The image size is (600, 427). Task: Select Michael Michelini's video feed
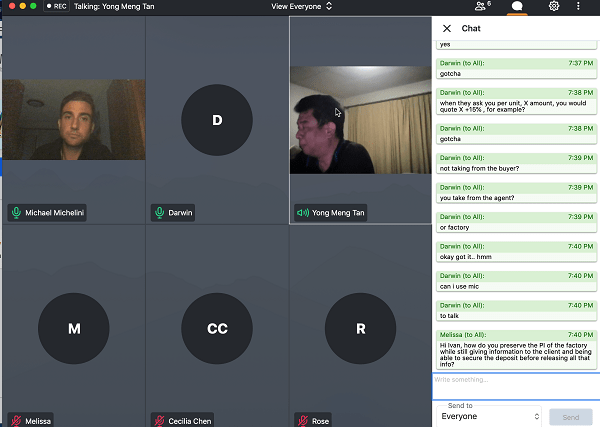point(73,120)
